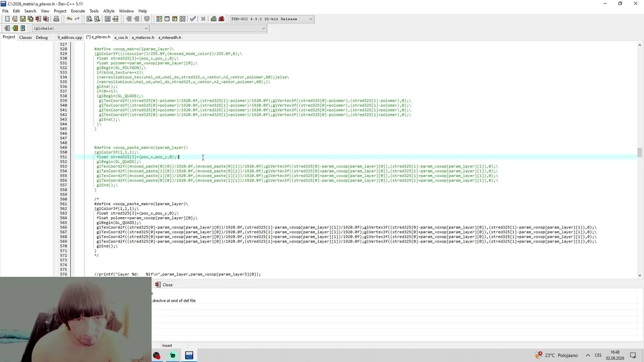Click line number 549 in the gutter
The image size is (644, 362).
[63, 148]
